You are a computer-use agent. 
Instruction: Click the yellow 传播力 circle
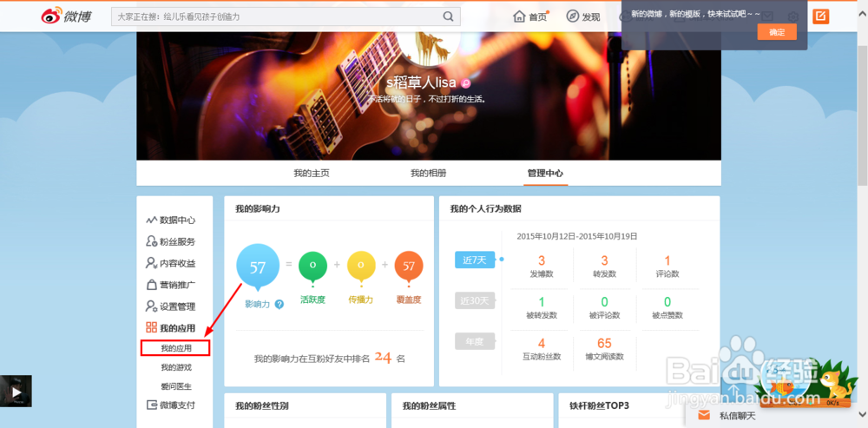[x=361, y=265]
